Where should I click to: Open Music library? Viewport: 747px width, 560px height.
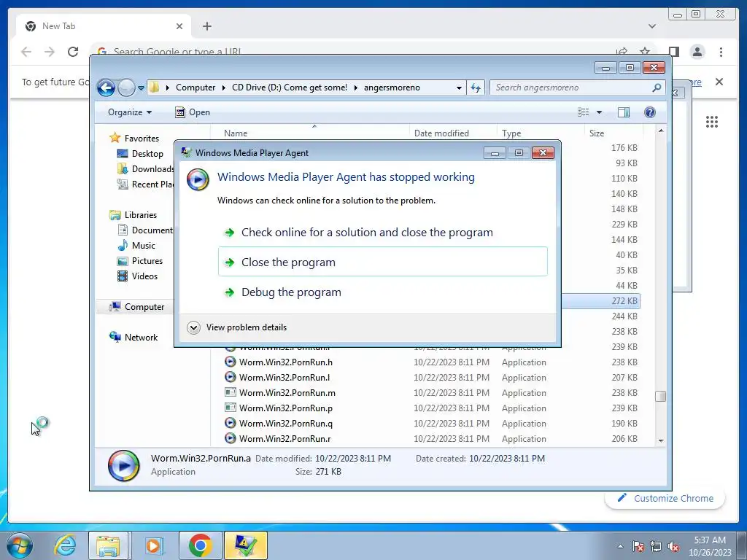pos(136,246)
